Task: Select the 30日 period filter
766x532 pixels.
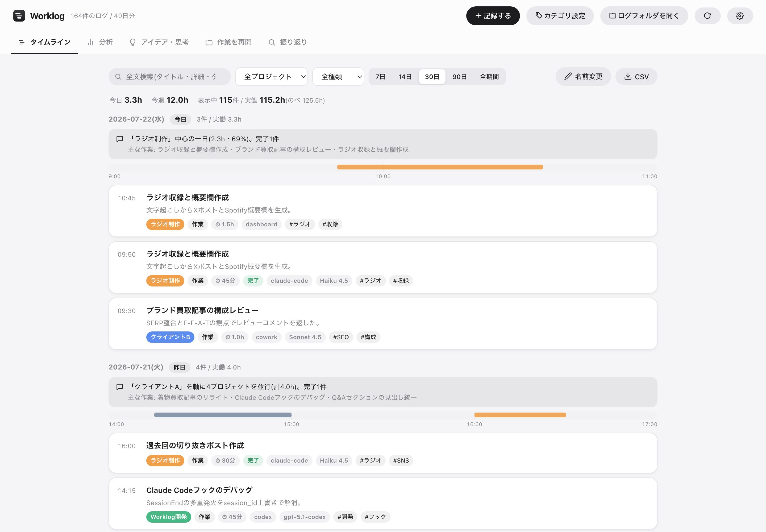Action: (432, 77)
